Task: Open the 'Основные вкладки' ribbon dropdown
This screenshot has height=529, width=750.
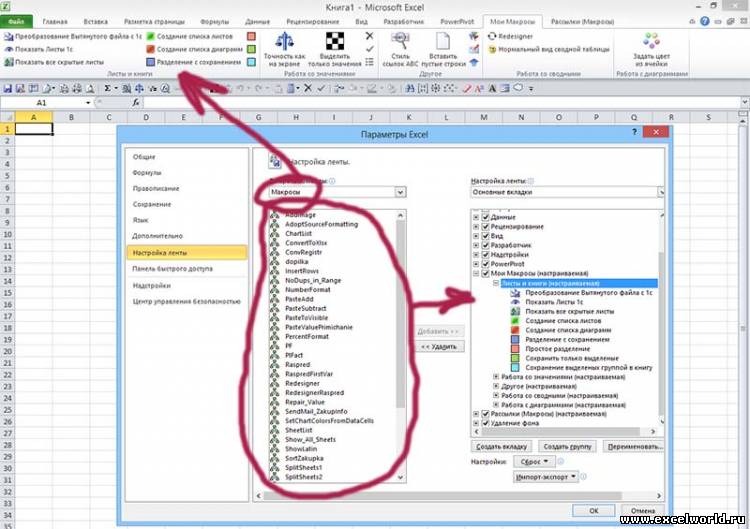Action: click(x=661, y=192)
